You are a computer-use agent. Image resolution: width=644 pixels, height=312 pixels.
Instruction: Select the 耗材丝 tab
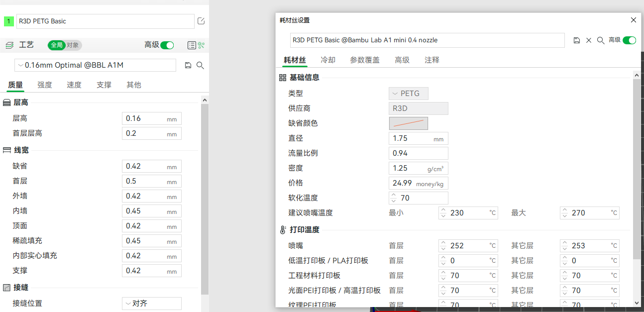pyautogui.click(x=295, y=60)
